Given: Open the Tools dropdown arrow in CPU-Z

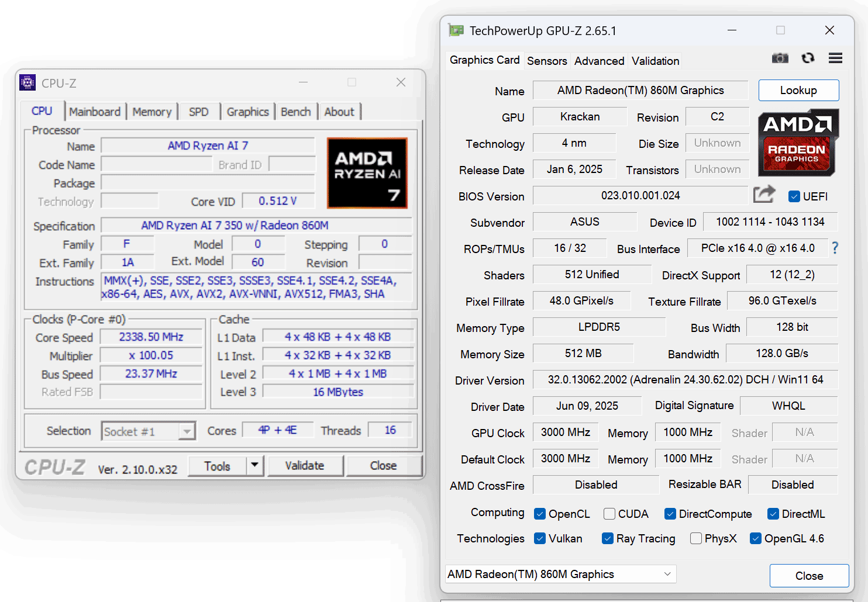Looking at the screenshot, I should 254,465.
